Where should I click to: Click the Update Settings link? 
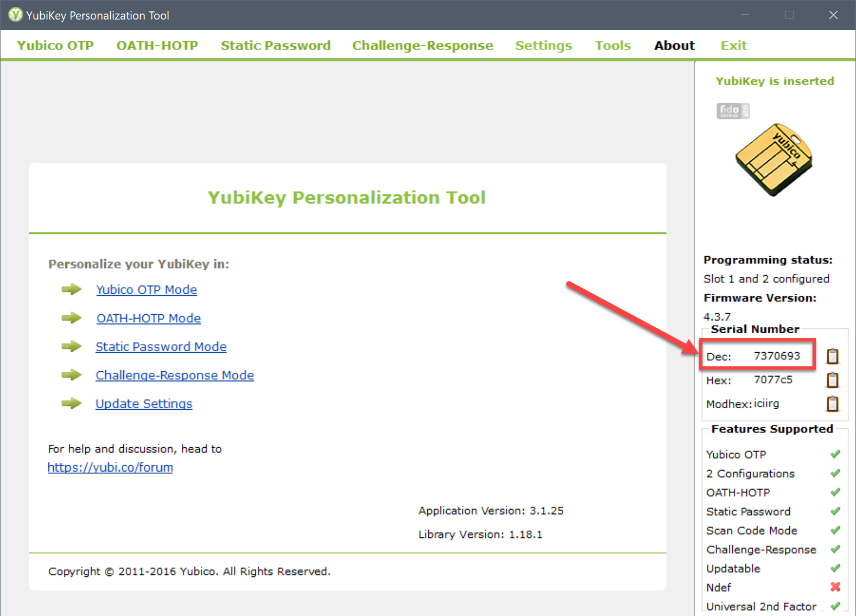[144, 404]
